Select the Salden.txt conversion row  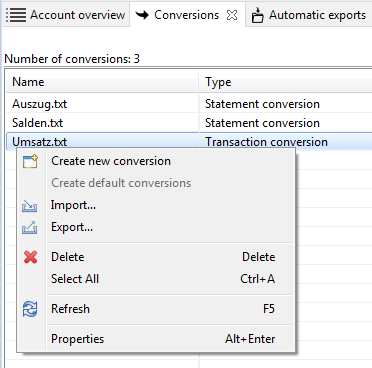[x=189, y=123]
